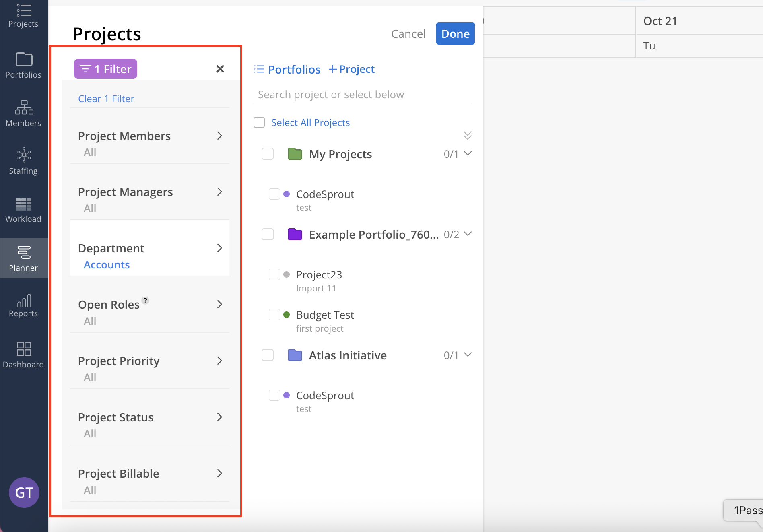Click the Clear 1 Filter link
The width and height of the screenshot is (763, 532).
click(x=106, y=99)
